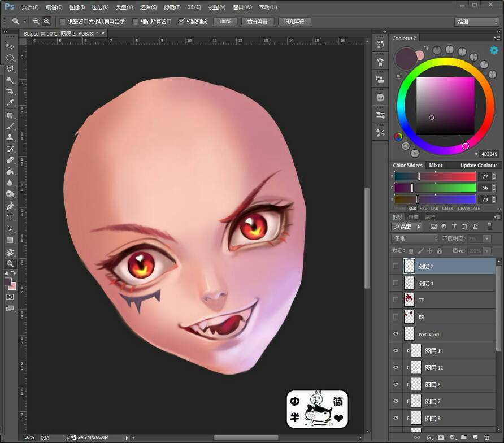Open the Kuler panel icon
Viewport: 504px width, 443px height.
pos(380,97)
